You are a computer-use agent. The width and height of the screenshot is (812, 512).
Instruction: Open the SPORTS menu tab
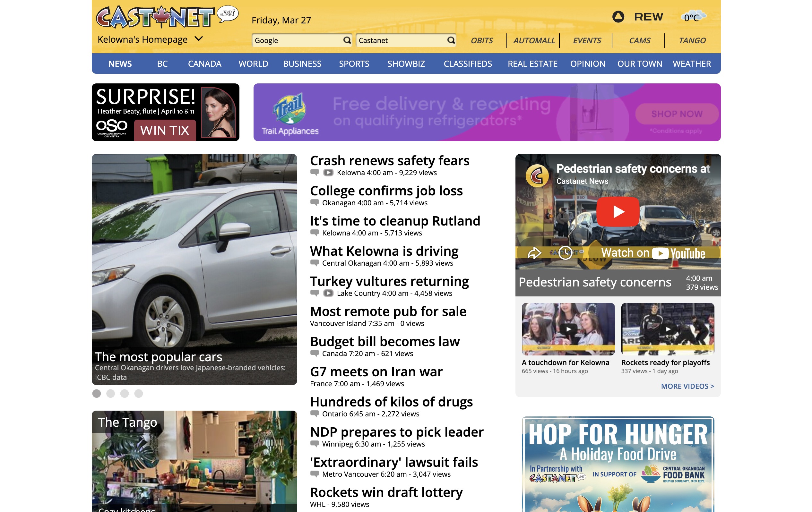354,64
